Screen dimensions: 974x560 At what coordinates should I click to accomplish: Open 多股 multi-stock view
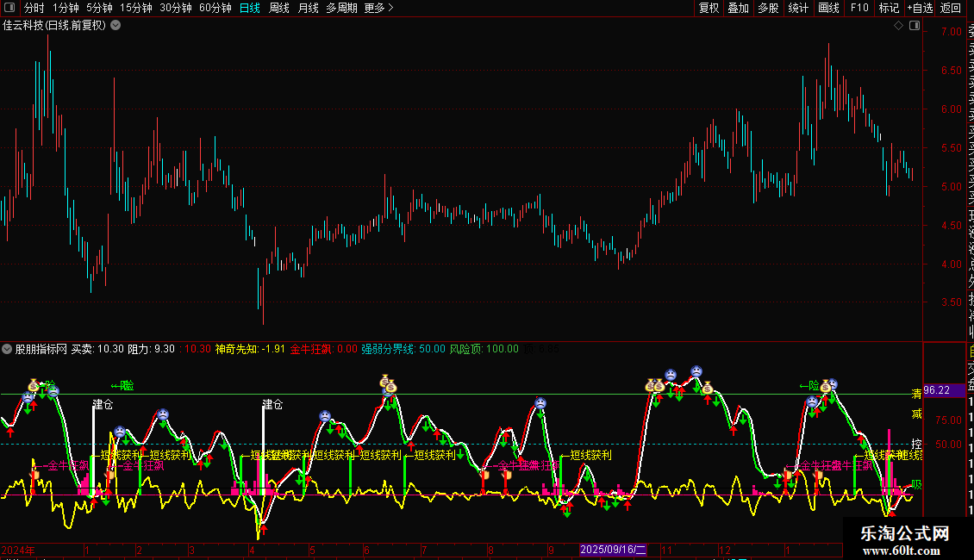click(x=768, y=8)
